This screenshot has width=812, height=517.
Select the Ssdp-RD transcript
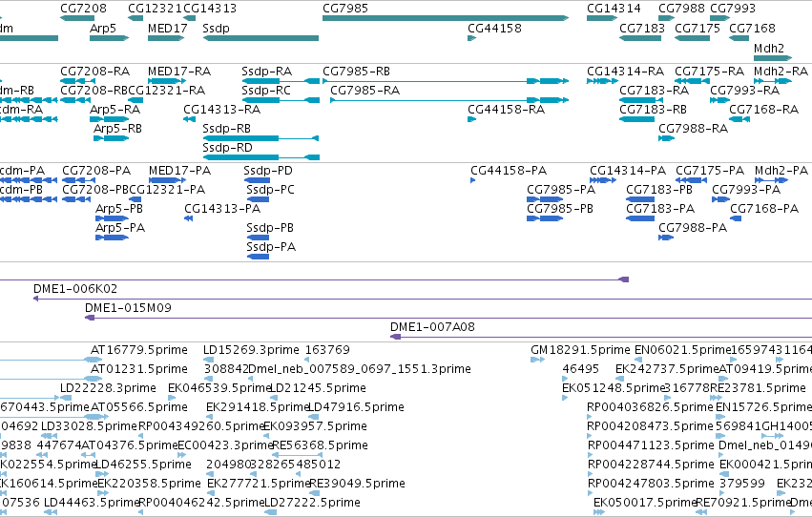(261, 157)
